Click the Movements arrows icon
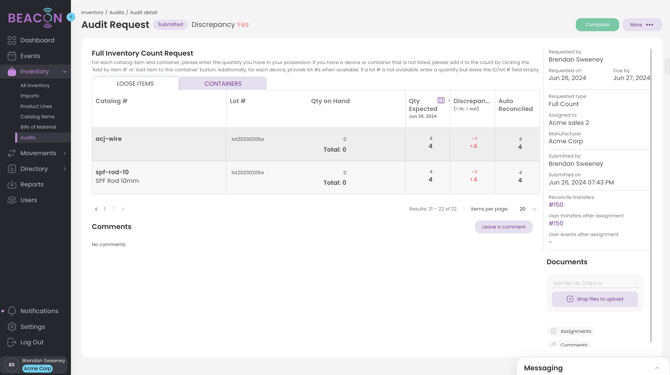Viewport: 670px width, 375px height. [12, 153]
